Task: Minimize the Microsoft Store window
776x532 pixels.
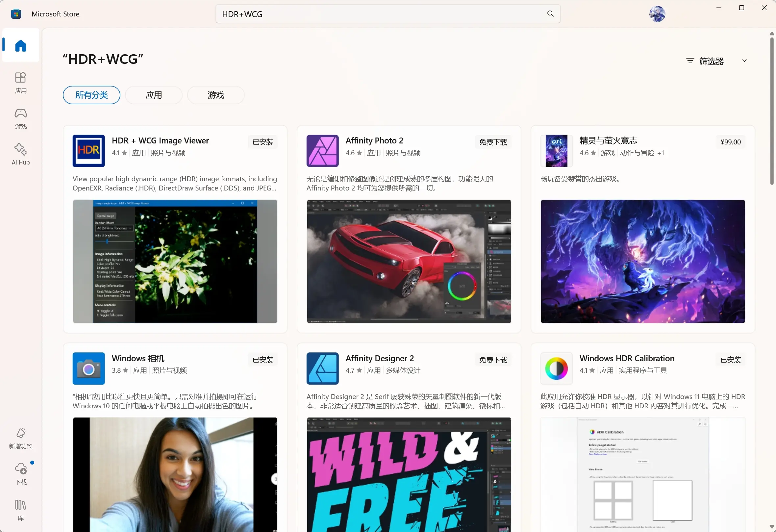Action: [719, 8]
